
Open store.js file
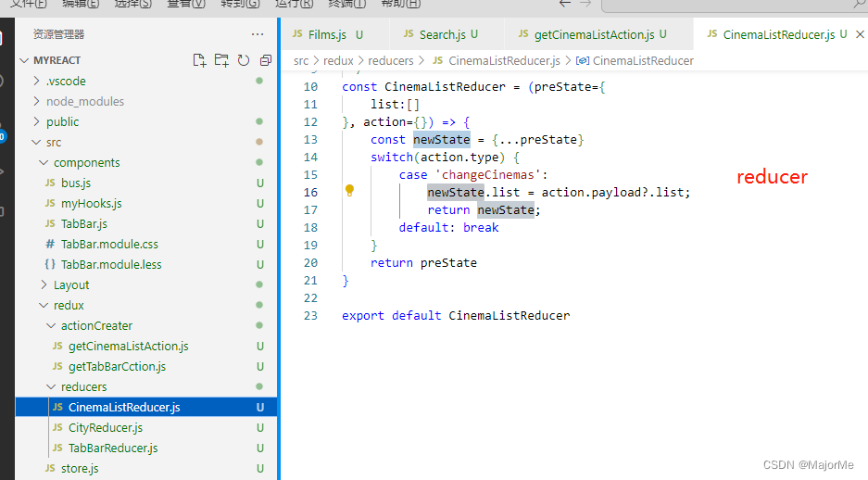click(x=146, y=468)
